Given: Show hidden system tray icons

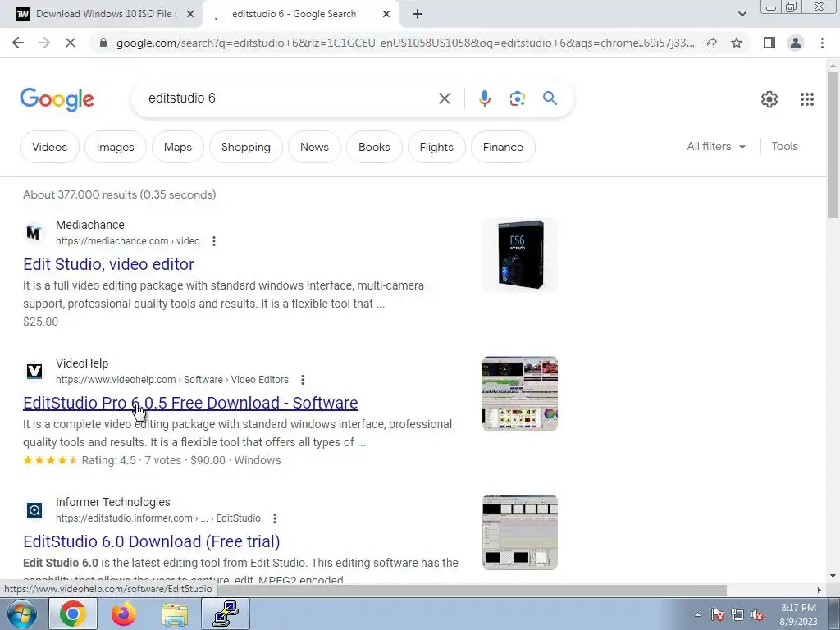Looking at the screenshot, I should coord(697,614).
